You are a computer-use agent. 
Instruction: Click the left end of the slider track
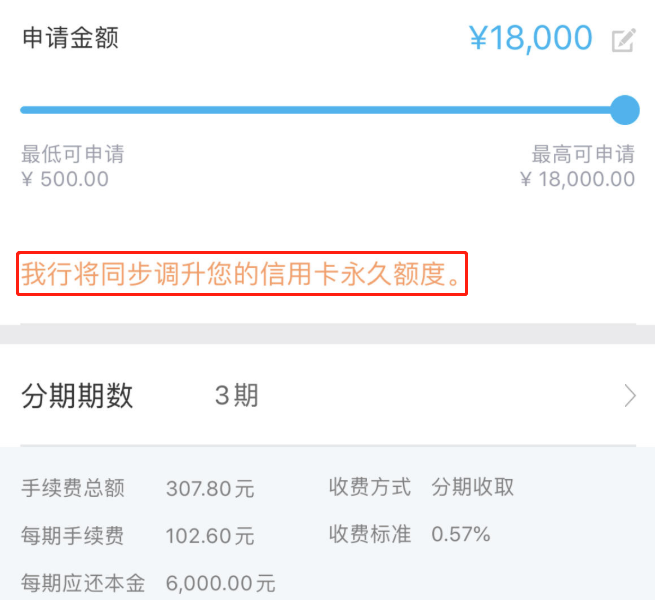click(24, 110)
